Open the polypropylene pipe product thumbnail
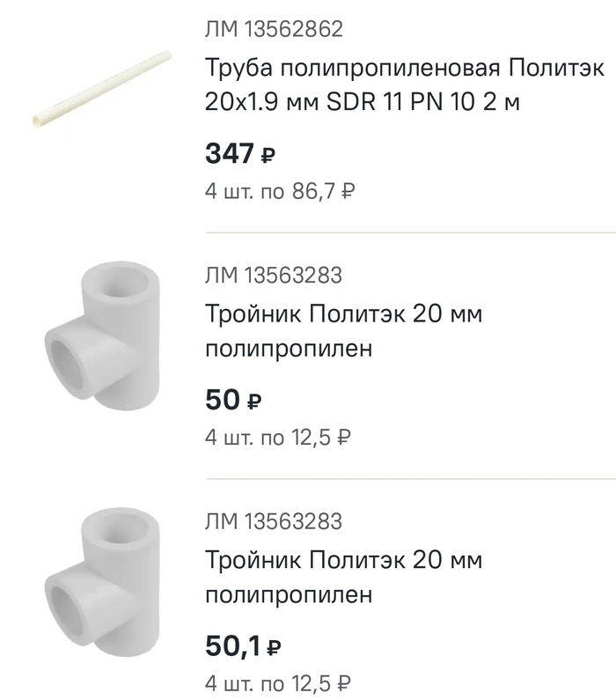 pyautogui.click(x=101, y=90)
